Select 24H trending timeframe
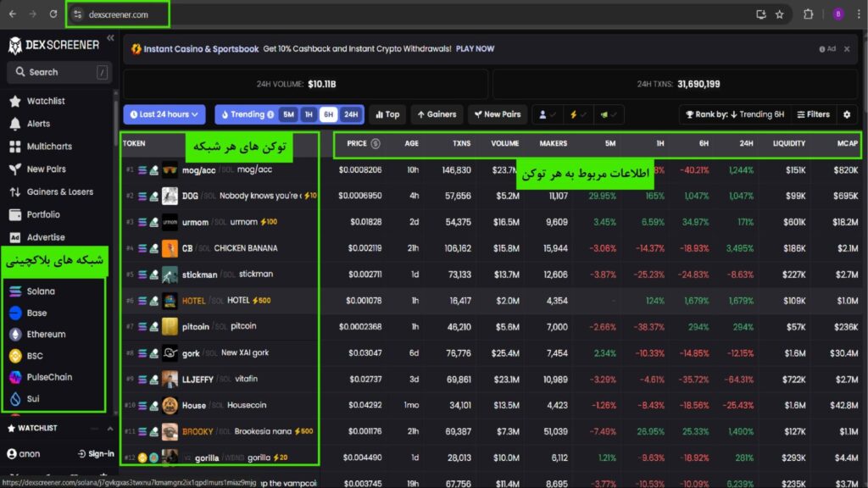Viewport: 868px width, 488px height. pyautogui.click(x=351, y=114)
